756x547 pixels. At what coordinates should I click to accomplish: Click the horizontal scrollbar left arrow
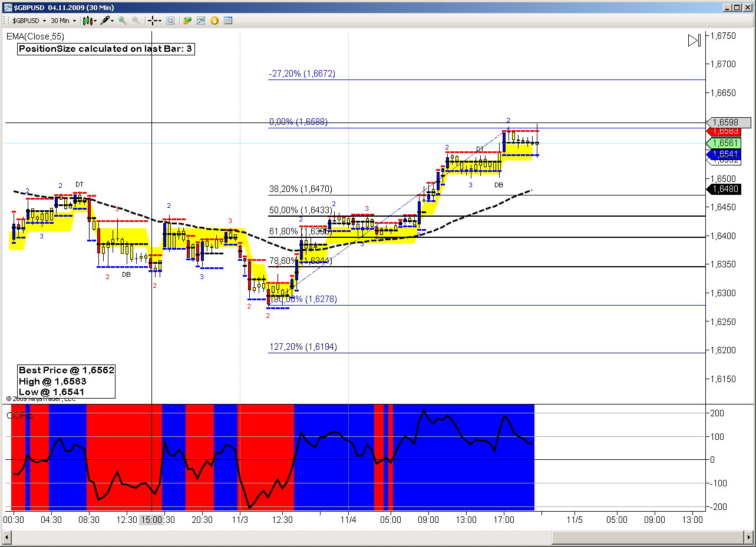coord(8,538)
